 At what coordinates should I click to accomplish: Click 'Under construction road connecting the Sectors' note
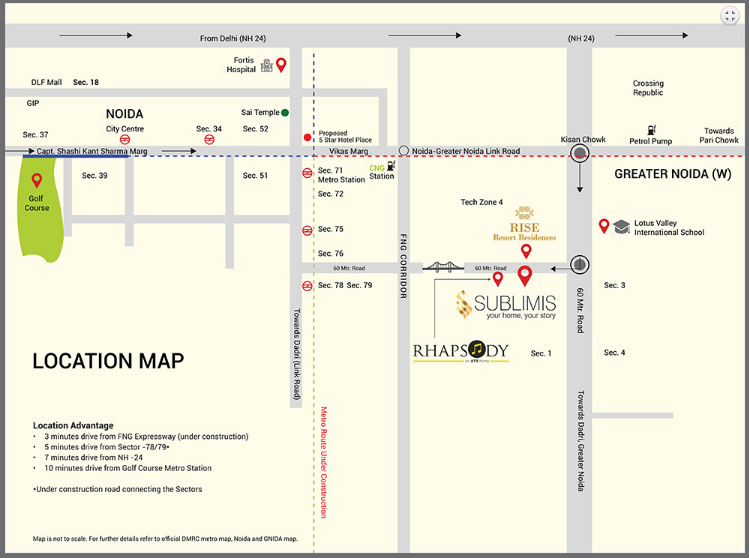(x=118, y=489)
